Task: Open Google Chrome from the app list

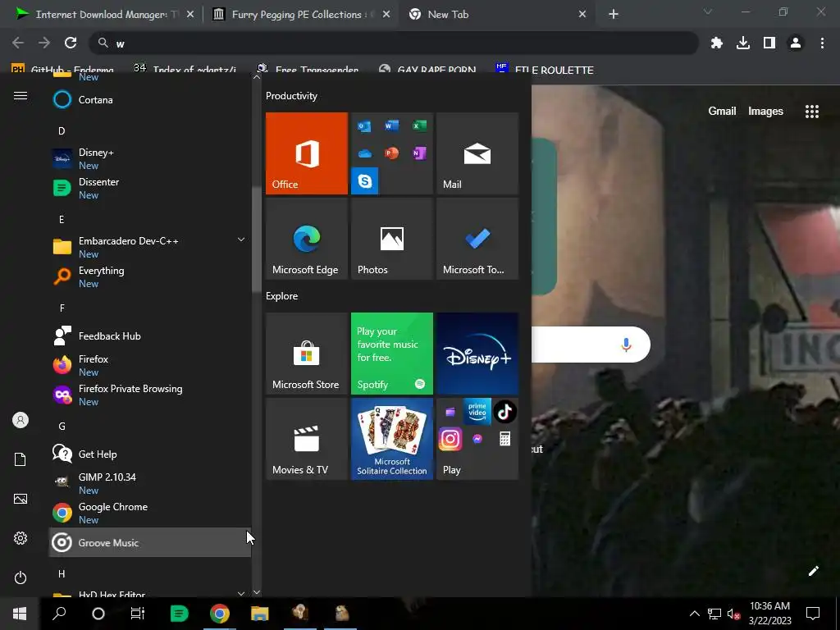Action: pyautogui.click(x=150, y=513)
